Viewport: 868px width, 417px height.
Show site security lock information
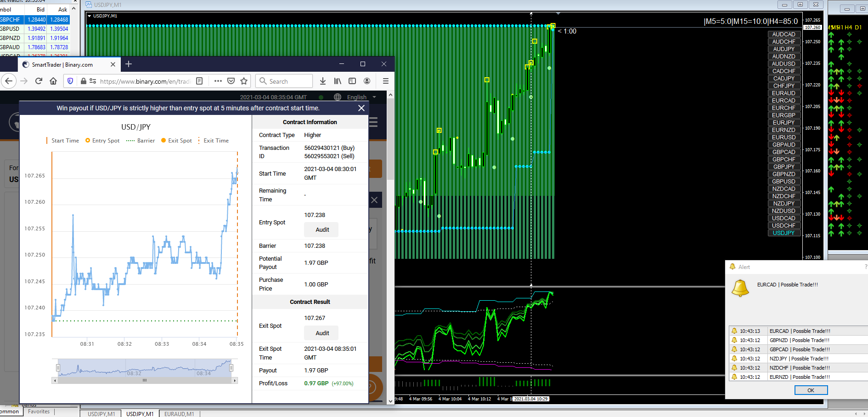(84, 81)
